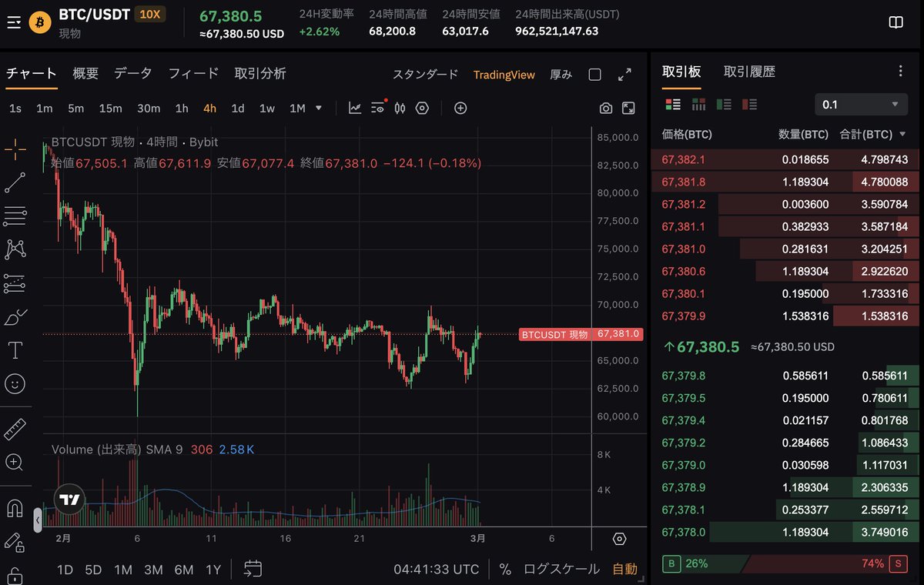Click the 10X leverage badge
The image size is (924, 585).
[149, 14]
